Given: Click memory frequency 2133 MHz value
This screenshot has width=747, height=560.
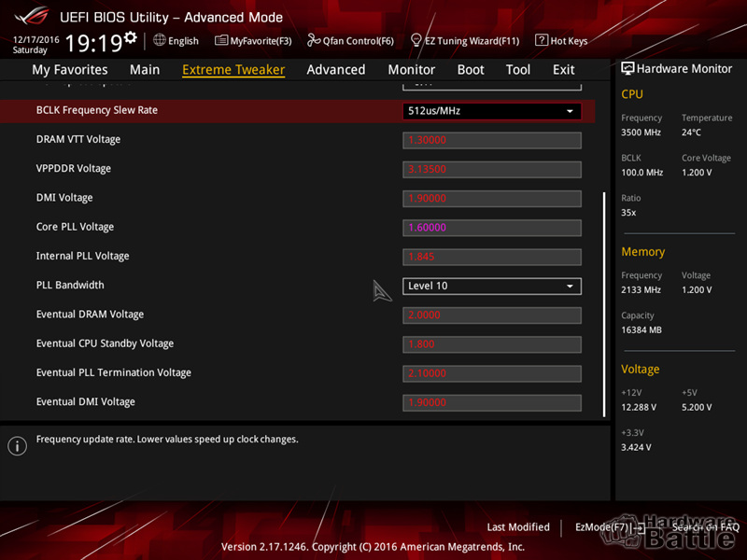Looking at the screenshot, I should coord(641,290).
